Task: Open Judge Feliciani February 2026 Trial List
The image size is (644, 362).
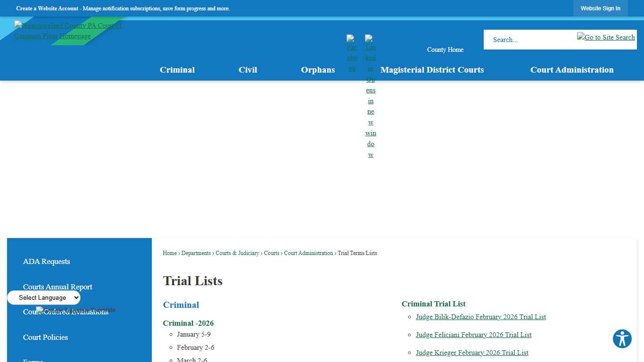Action: [473, 335]
